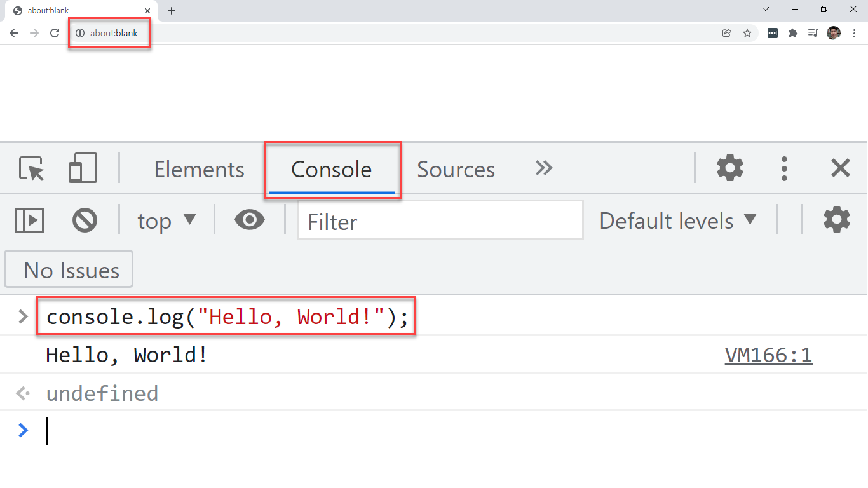This screenshot has width=868, height=488.
Task: Expand the top JavaScript context dropdown
Action: [x=166, y=220]
